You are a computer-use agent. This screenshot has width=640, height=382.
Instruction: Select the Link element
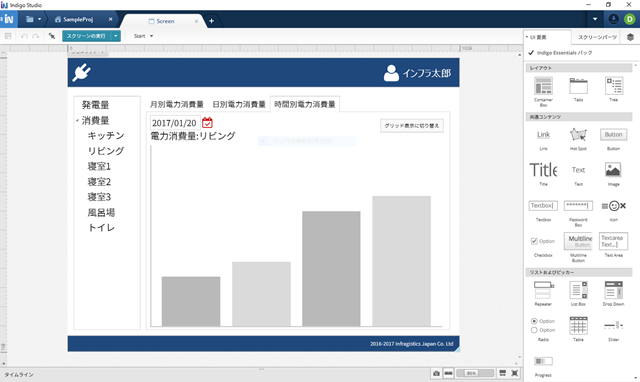543,139
